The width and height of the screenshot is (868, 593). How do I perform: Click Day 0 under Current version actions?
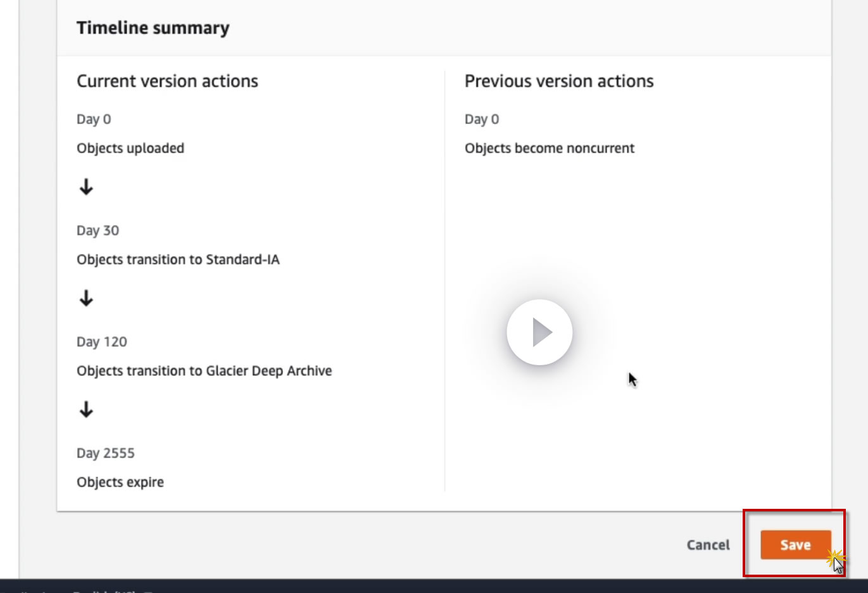pos(94,119)
